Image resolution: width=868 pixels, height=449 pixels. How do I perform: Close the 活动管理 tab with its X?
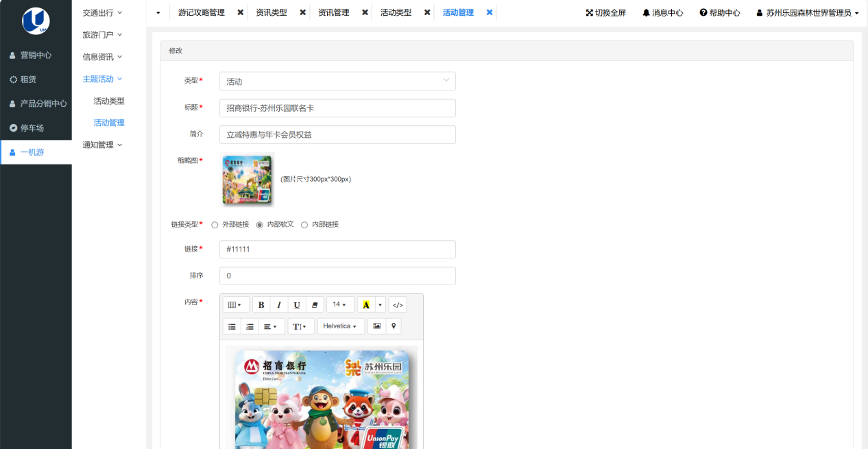pyautogui.click(x=490, y=12)
